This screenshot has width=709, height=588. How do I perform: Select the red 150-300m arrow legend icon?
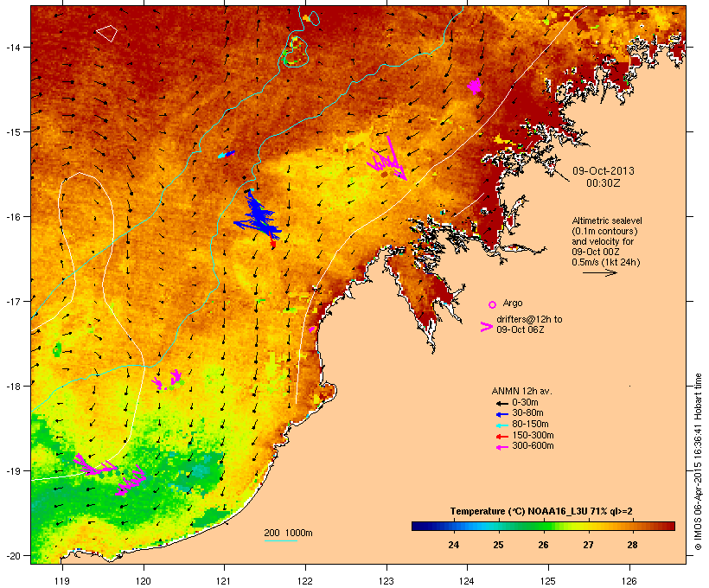501,437
